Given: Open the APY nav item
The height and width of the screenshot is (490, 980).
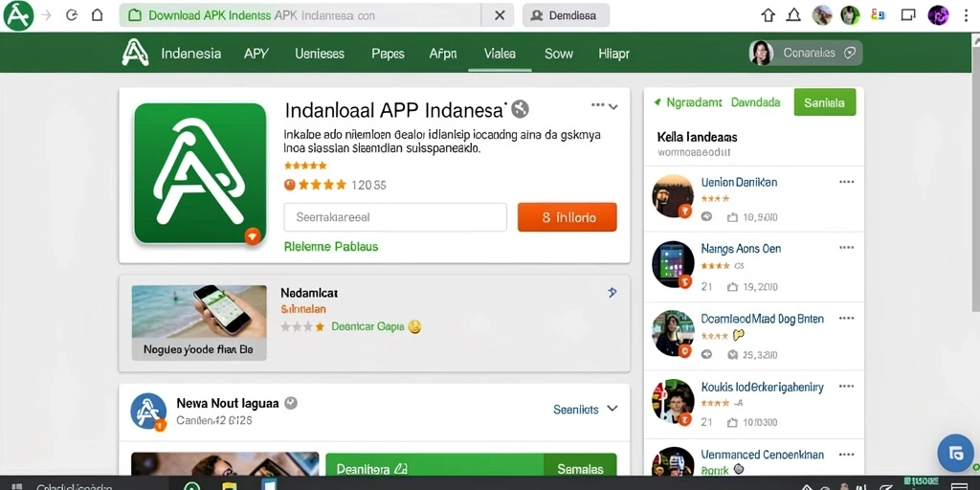Looking at the screenshot, I should [x=256, y=54].
